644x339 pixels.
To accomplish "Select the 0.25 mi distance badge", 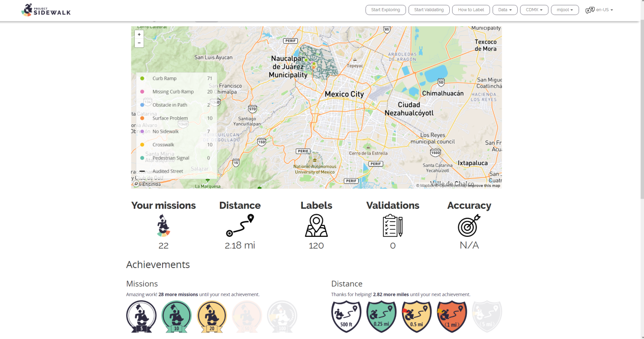I will [x=381, y=317].
